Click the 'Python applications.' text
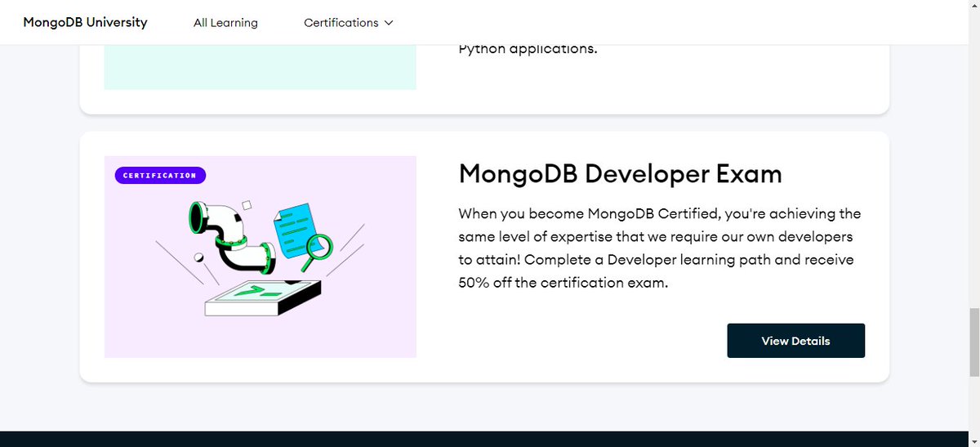 [x=528, y=48]
